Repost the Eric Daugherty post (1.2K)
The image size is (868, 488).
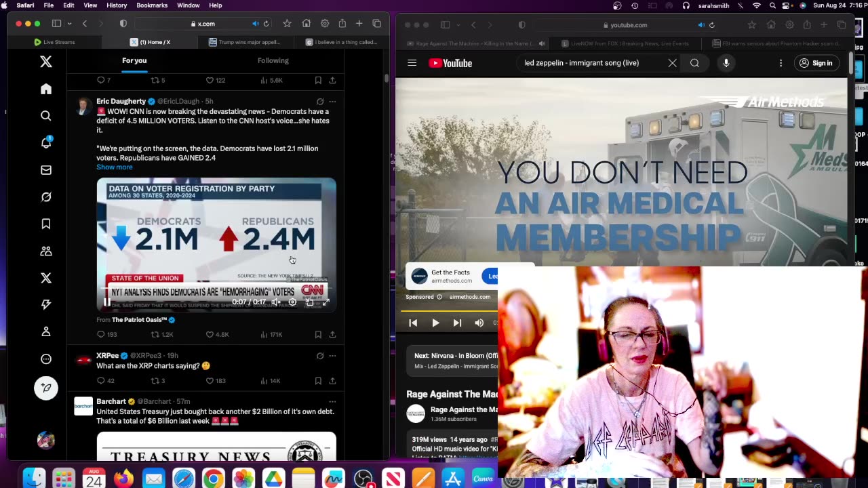161,334
